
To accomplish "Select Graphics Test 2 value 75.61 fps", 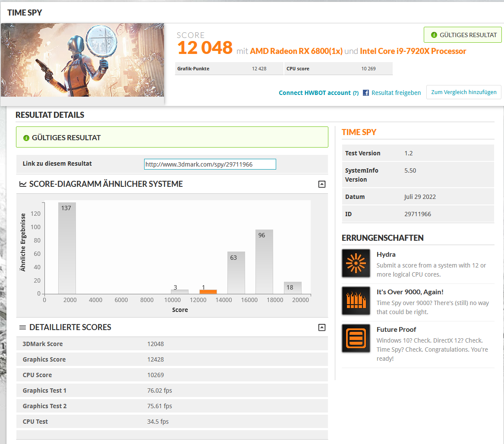I will 159,406.
